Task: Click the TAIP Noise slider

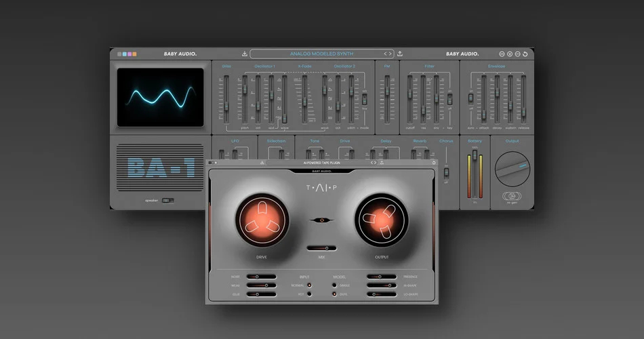Action: tap(262, 277)
